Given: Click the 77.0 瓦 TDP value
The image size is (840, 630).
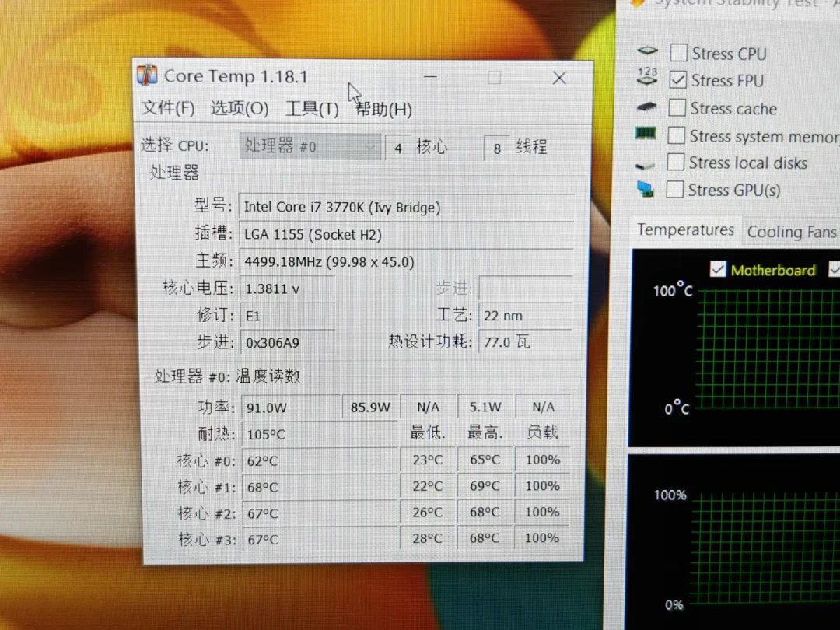Looking at the screenshot, I should click(526, 341).
